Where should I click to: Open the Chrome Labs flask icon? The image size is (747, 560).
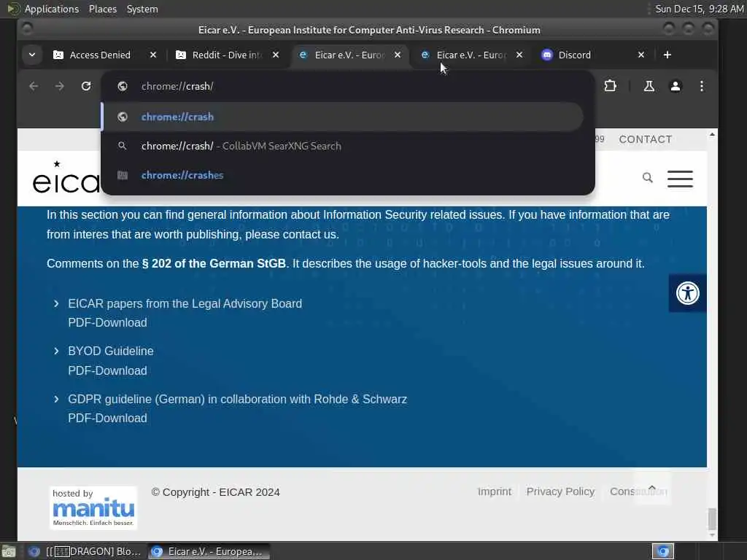[649, 86]
